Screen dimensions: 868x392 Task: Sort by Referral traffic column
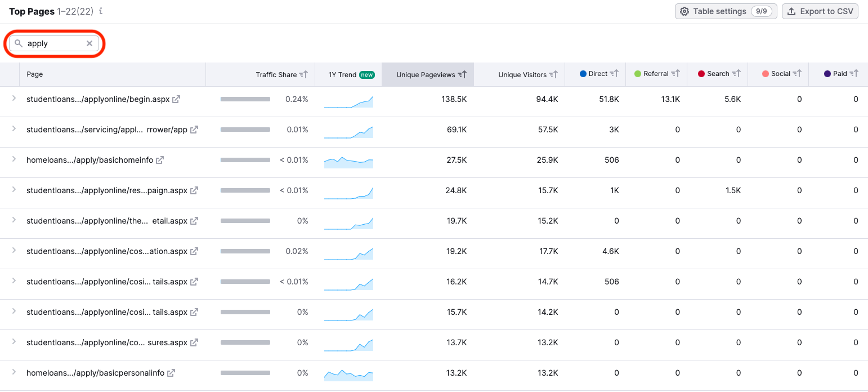click(x=675, y=74)
